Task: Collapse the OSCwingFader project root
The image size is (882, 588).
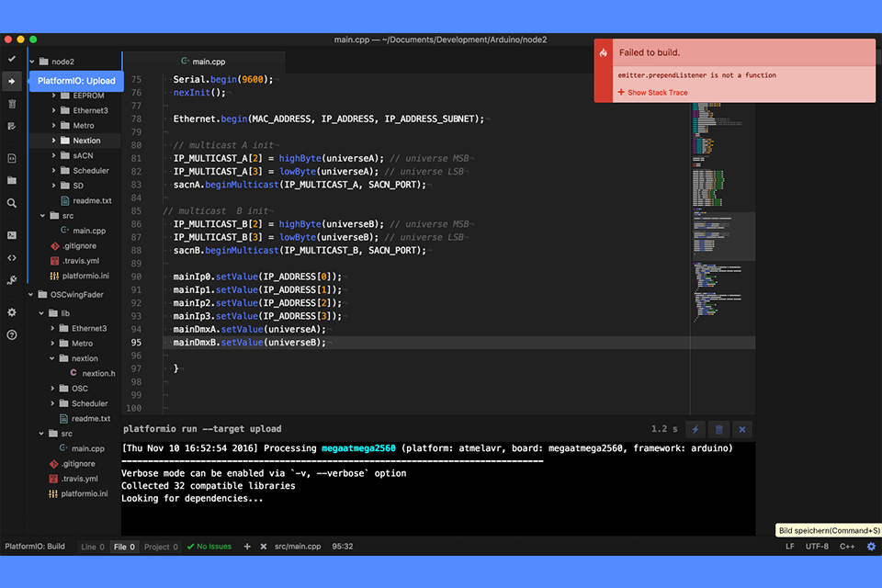Action: (31, 294)
